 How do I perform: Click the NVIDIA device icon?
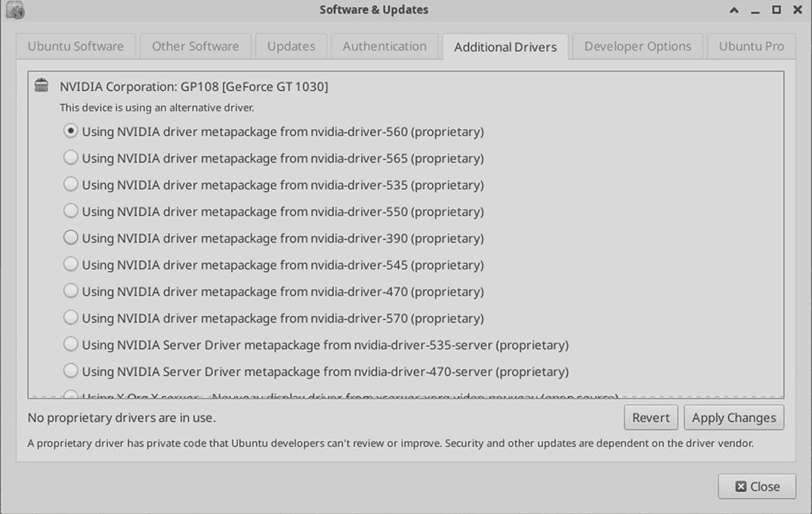pyautogui.click(x=40, y=85)
